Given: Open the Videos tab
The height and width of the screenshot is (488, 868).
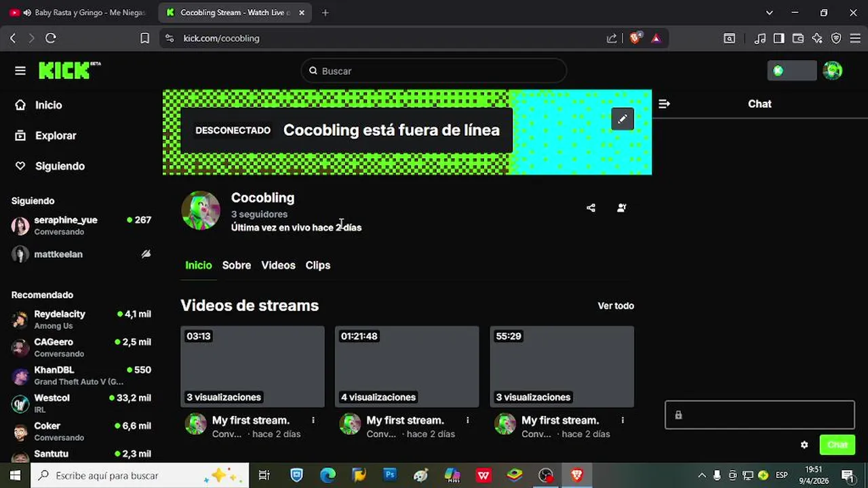Looking at the screenshot, I should point(278,265).
